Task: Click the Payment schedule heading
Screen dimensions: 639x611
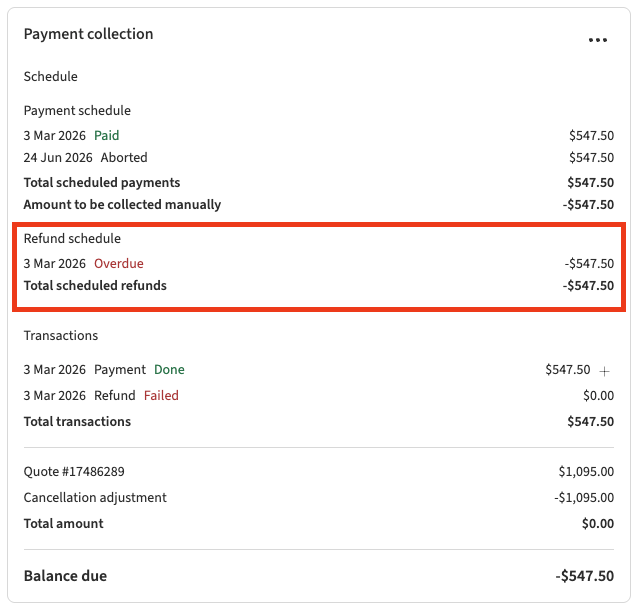Action: [77, 111]
